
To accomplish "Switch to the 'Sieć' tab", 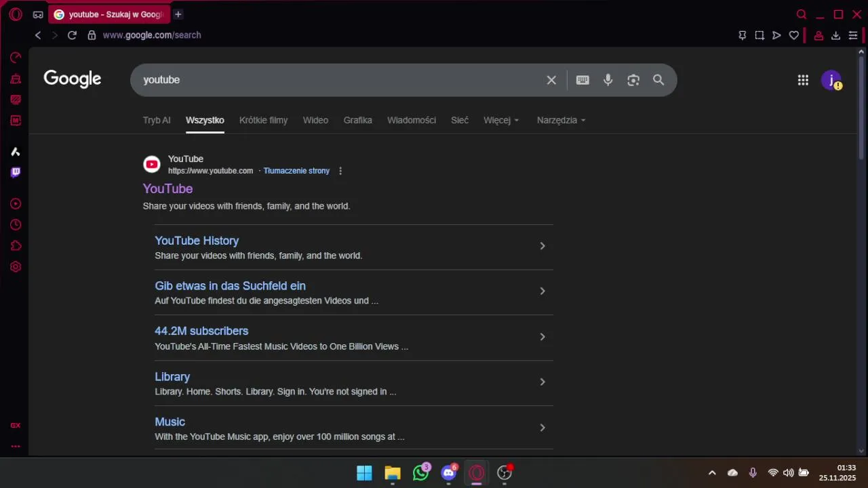I will 460,120.
